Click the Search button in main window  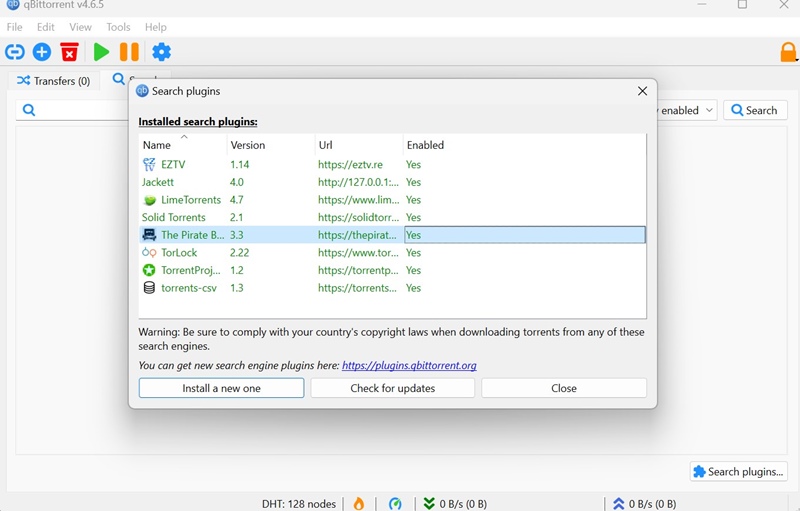click(x=755, y=110)
